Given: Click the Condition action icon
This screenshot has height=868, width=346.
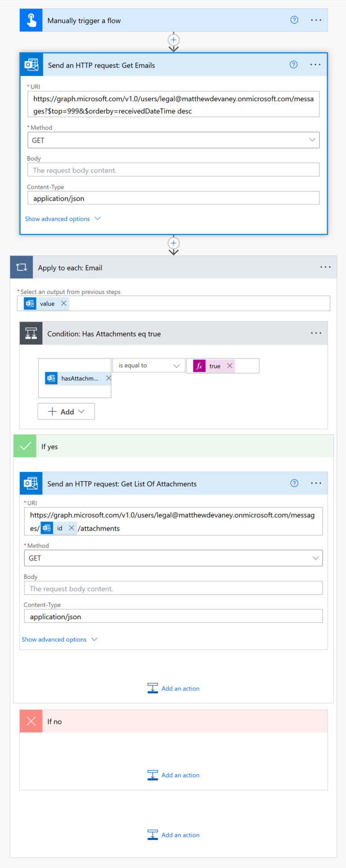Looking at the screenshot, I should click(x=31, y=333).
